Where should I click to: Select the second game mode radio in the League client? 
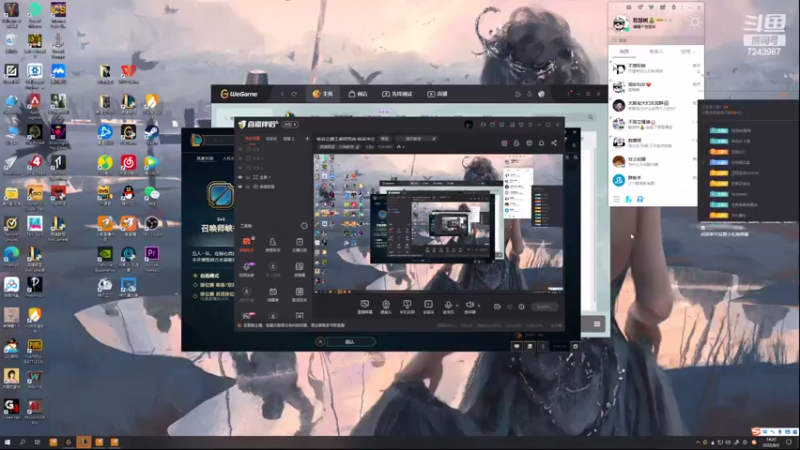click(195, 285)
